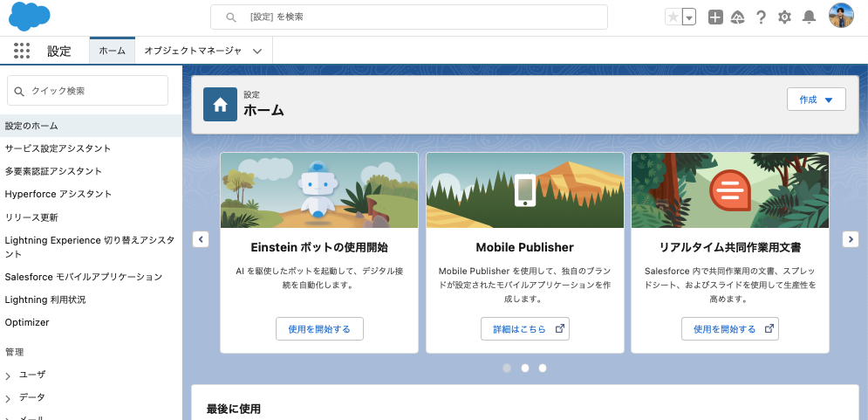Viewport: 868px width, 420px height.
Task: Click the realtime collaboration documents illustration
Action: pos(730,190)
